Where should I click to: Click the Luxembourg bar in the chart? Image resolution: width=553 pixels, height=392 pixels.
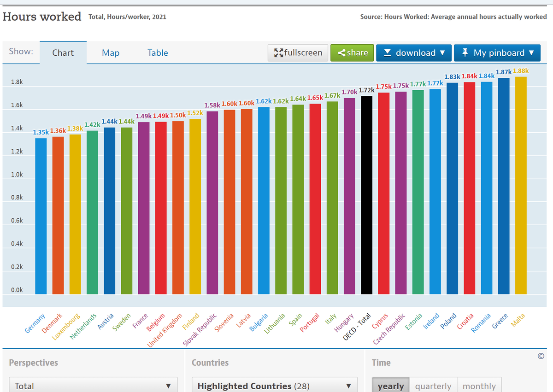pyautogui.click(x=75, y=214)
